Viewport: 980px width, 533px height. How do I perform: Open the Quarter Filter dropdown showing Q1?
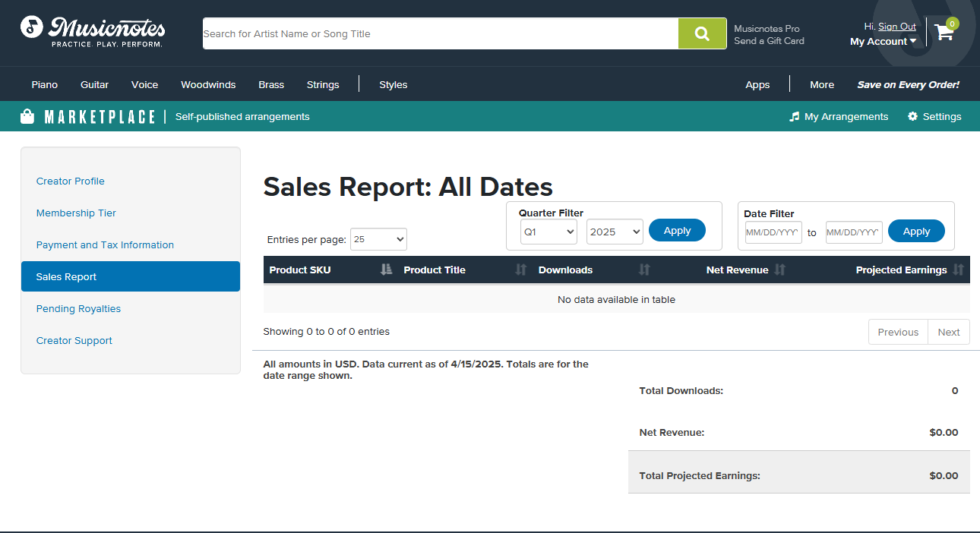pyautogui.click(x=548, y=232)
